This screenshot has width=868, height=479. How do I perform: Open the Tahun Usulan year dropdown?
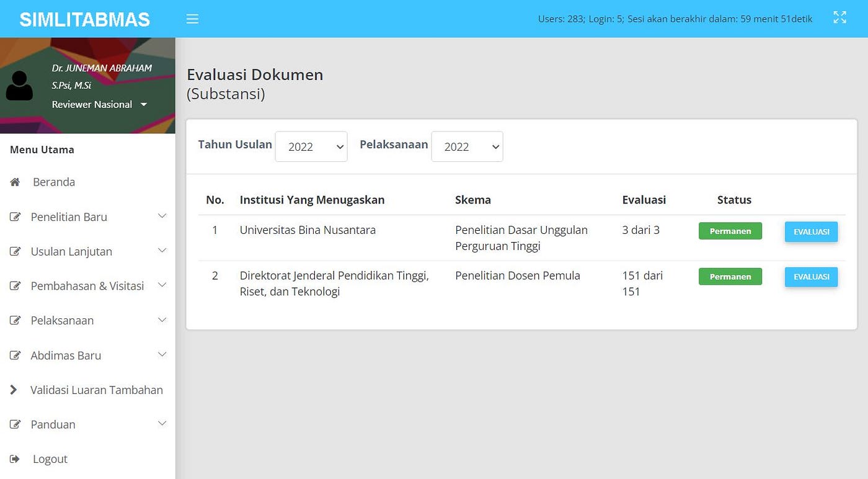(x=311, y=146)
